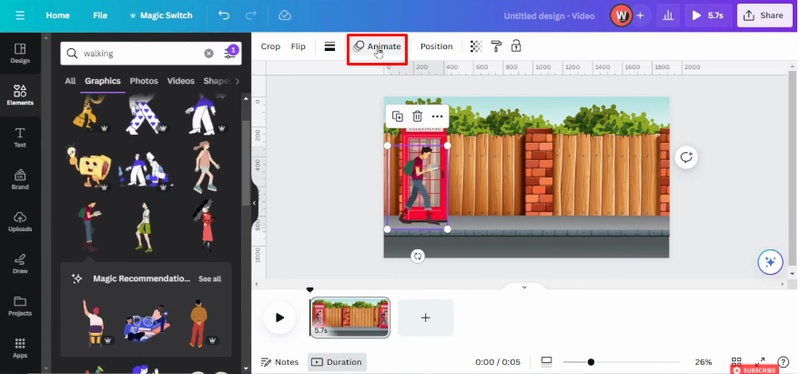Add collaborators with the plus button
This screenshot has height=374, width=800.
pyautogui.click(x=640, y=15)
